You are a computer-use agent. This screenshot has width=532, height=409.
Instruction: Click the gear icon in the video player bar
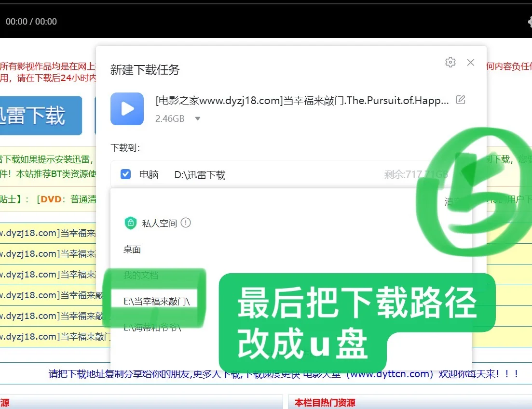point(529,21)
